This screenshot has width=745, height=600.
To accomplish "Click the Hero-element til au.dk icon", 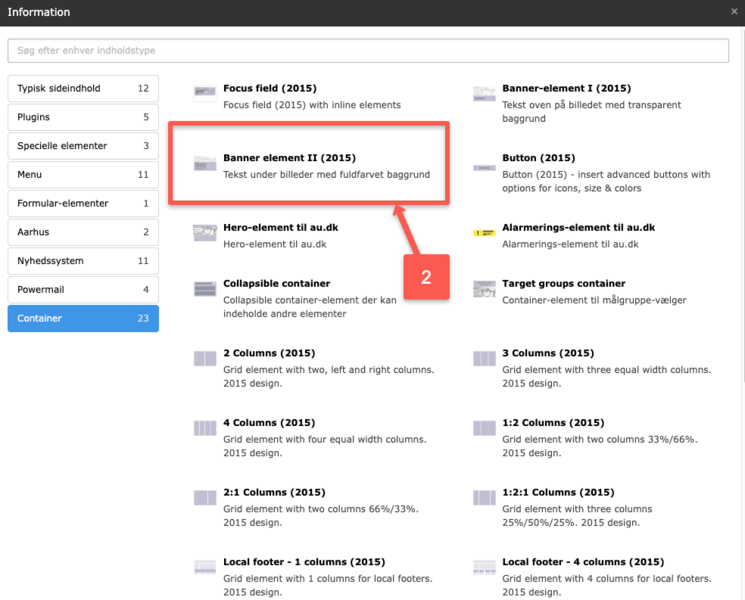I will 205,232.
